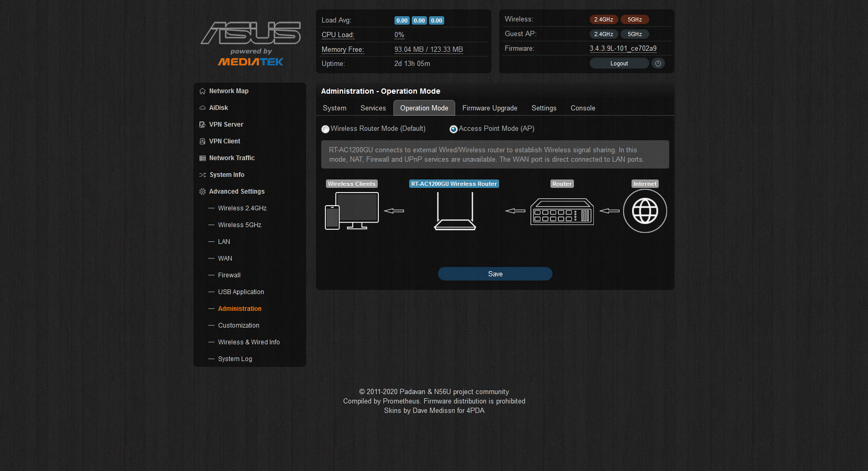View Network Traffic page
Screen dimensions: 868x471
(x=232, y=158)
